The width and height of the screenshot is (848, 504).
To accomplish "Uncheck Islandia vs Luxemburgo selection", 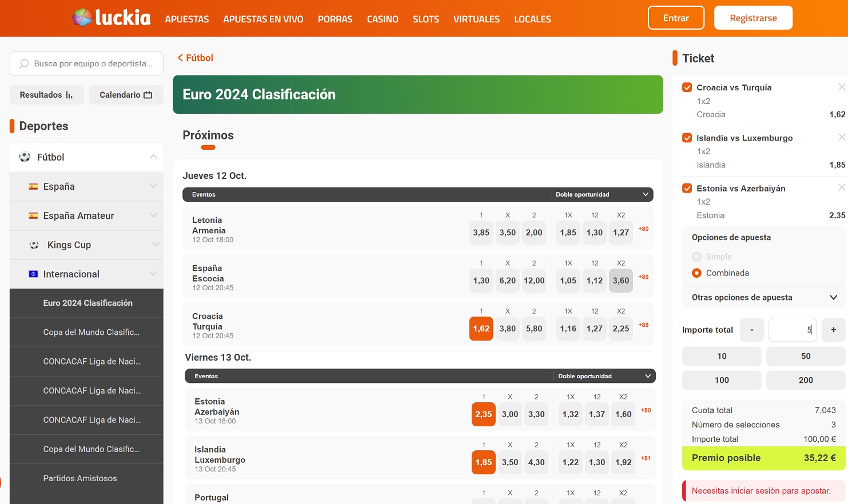I will click(687, 138).
